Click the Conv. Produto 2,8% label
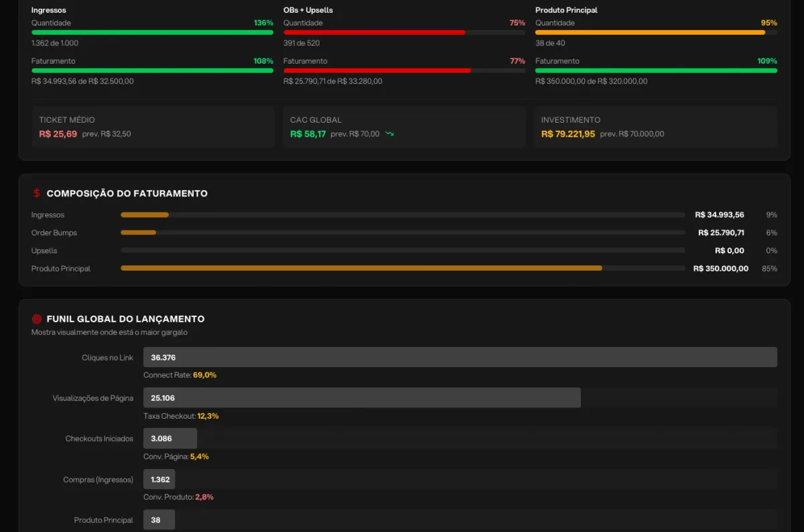Image resolution: width=804 pixels, height=532 pixels. (178, 497)
